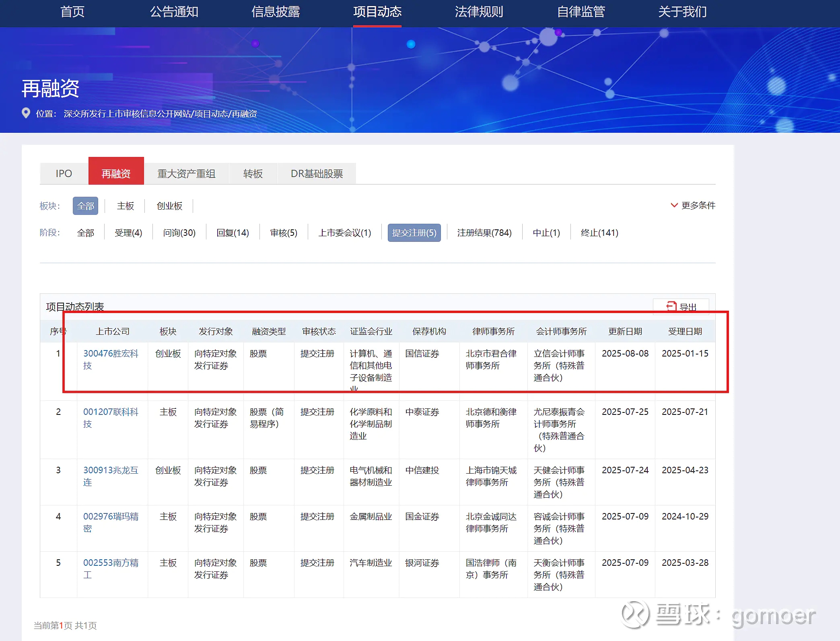Filter 板块 by 主板
Viewport: 840px width, 641px height.
pos(126,206)
